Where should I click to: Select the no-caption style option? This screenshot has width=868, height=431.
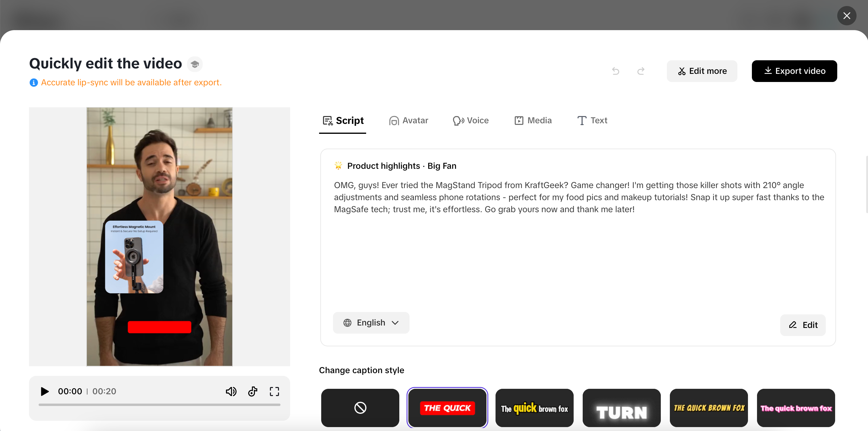360,408
